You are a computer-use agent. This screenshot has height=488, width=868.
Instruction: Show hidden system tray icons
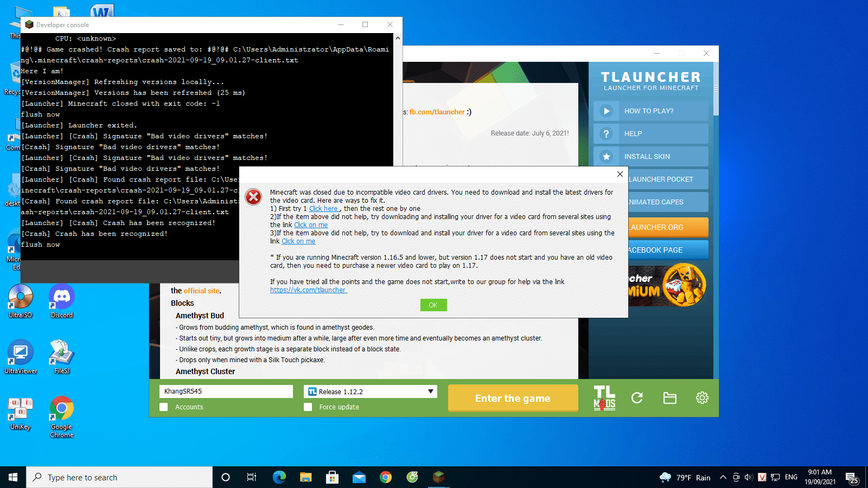723,477
